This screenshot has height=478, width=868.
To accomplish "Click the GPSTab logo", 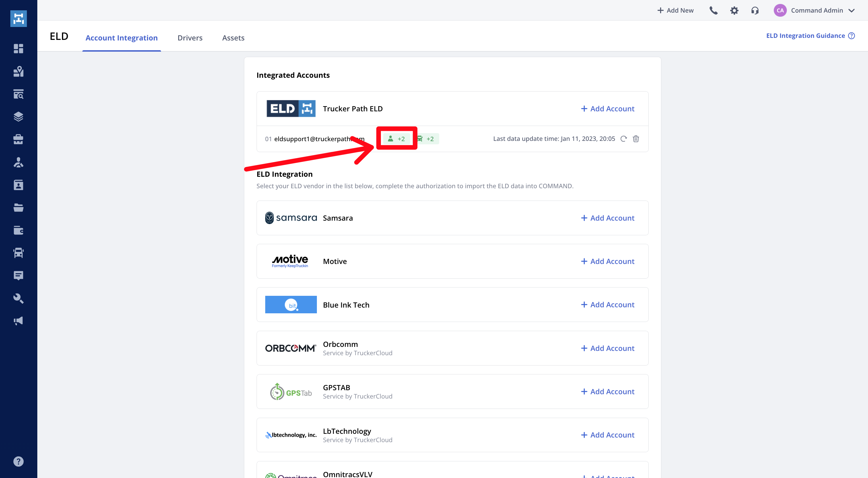I will (x=291, y=391).
